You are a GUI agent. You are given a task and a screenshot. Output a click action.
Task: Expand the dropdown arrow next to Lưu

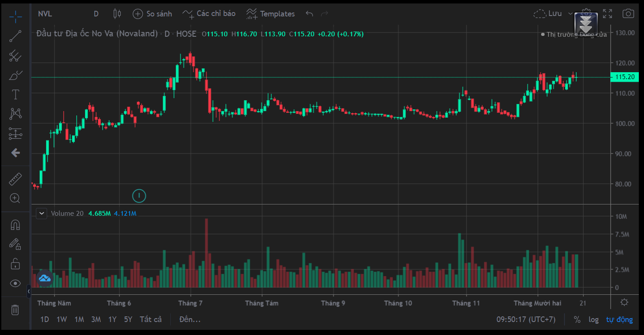[571, 14]
